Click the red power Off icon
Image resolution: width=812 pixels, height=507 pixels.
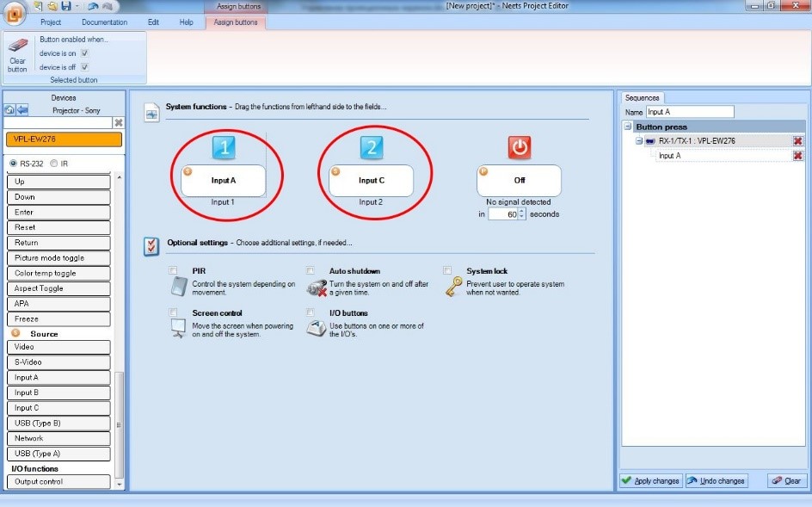point(519,148)
